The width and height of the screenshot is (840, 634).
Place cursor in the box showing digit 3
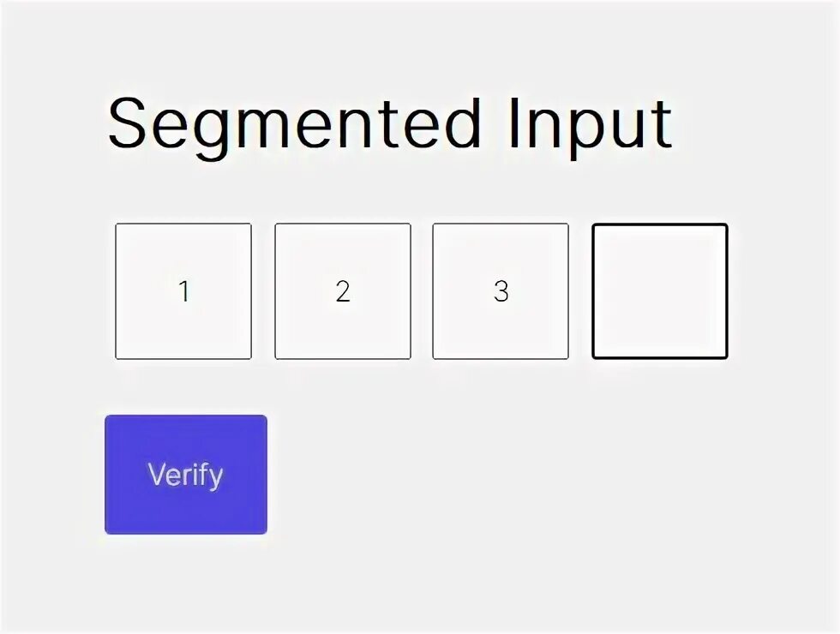(501, 291)
